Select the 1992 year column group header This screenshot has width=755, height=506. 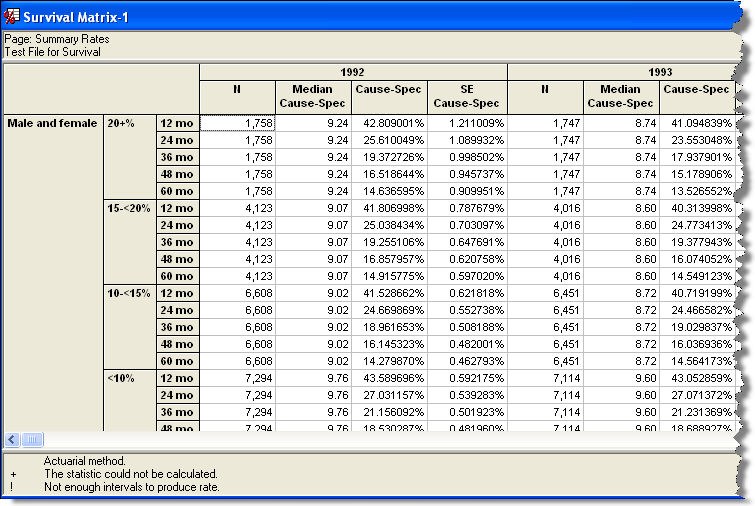click(353, 72)
